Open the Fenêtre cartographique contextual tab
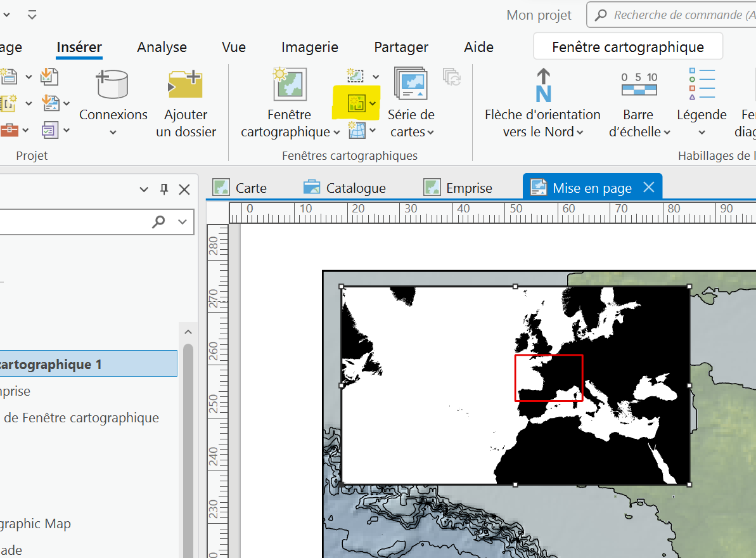This screenshot has height=558, width=756. [627, 47]
